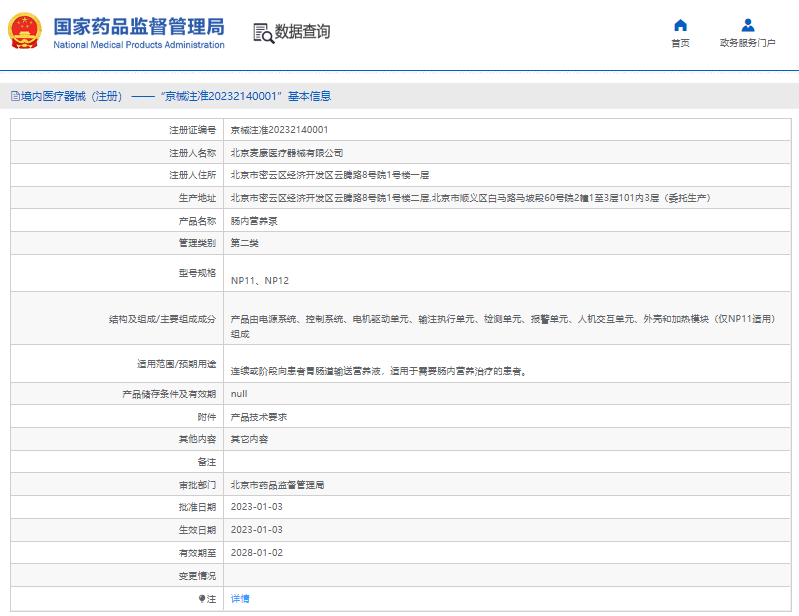Click the 政务服务门户 label

[748, 43]
